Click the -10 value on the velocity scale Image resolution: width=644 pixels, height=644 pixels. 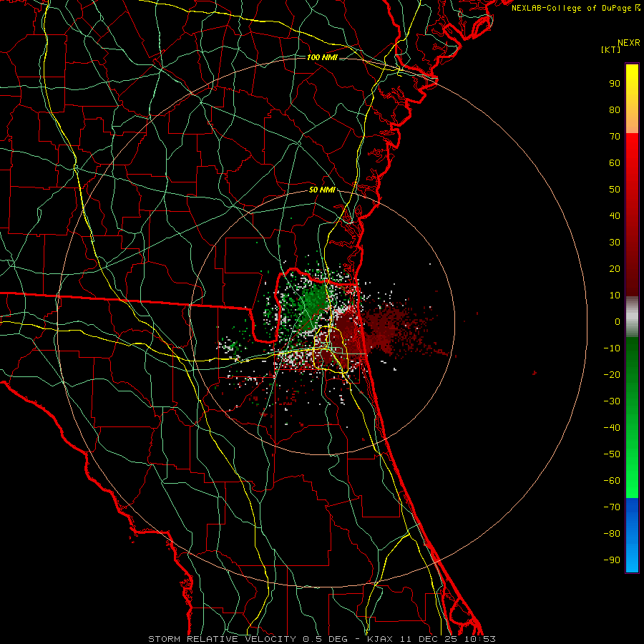612,348
